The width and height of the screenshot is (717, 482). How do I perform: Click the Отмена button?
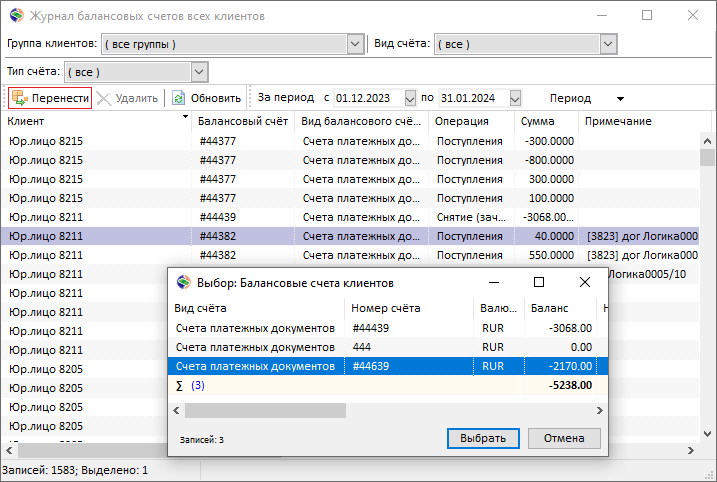564,438
